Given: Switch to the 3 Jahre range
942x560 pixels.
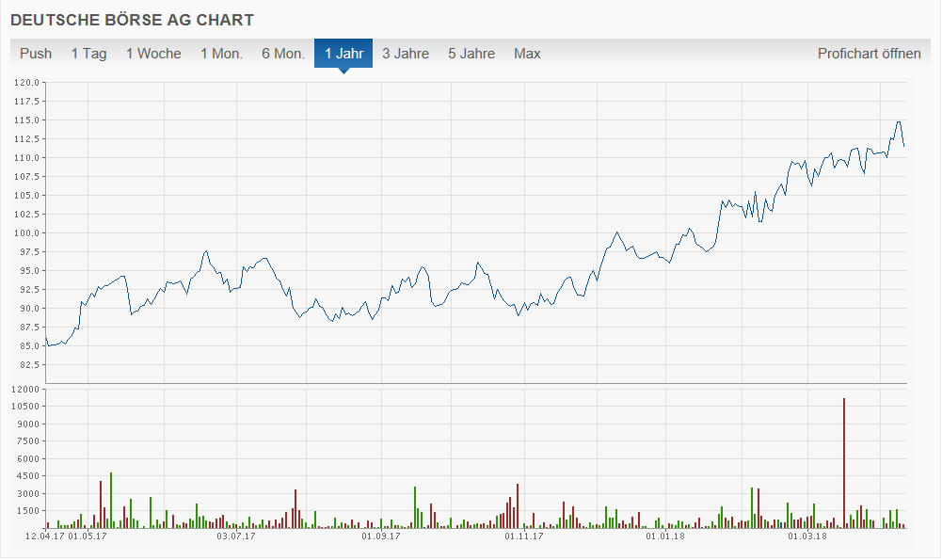Looking at the screenshot, I should coord(406,54).
